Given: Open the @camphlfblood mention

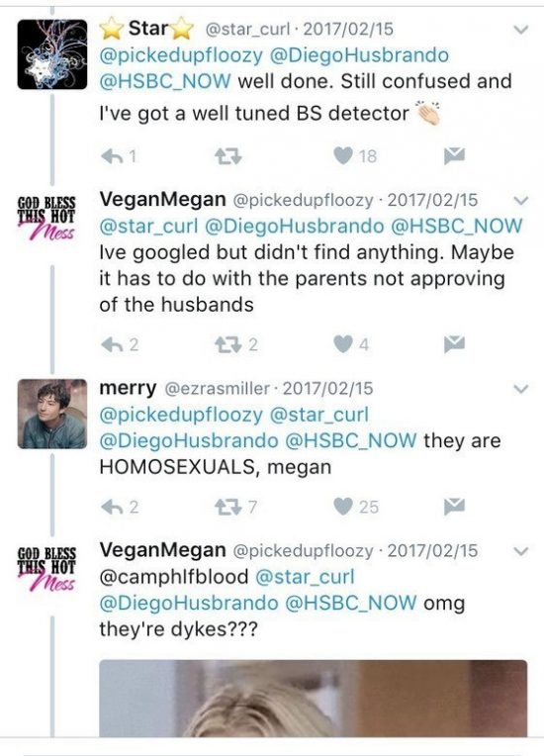Looking at the screenshot, I should point(174,577).
